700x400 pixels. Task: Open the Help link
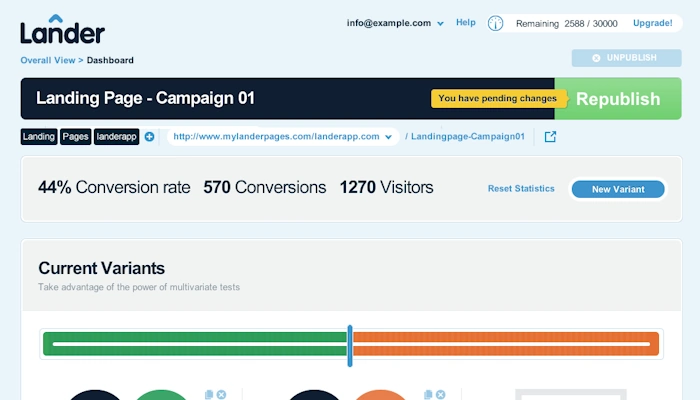[466, 22]
